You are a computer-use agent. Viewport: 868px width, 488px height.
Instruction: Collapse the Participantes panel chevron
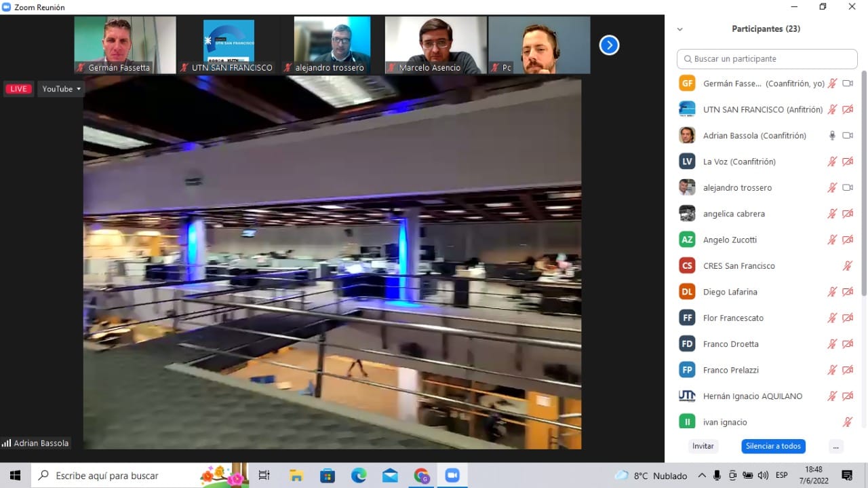tap(680, 29)
